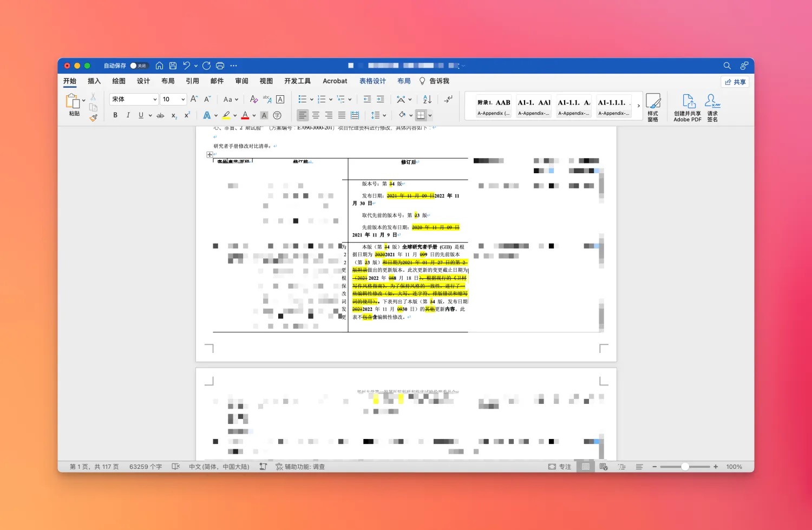Open the 样式窗格 styles pane
This screenshot has width=812, height=530.
point(653,107)
